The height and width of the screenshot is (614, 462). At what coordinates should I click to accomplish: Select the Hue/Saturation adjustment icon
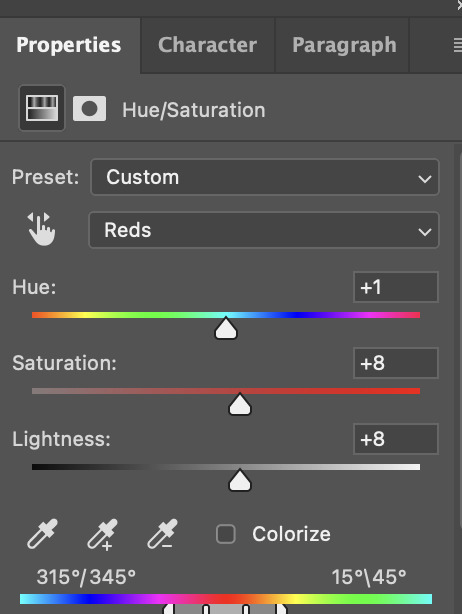(x=42, y=108)
